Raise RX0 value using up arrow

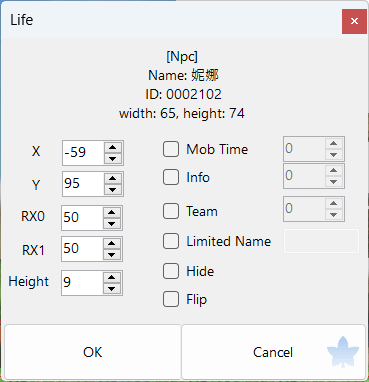(x=112, y=212)
